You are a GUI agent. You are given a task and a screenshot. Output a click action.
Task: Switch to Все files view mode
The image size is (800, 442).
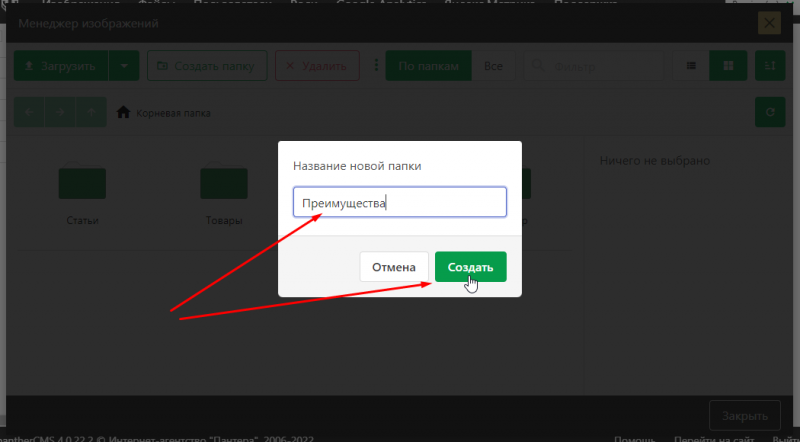click(x=493, y=67)
